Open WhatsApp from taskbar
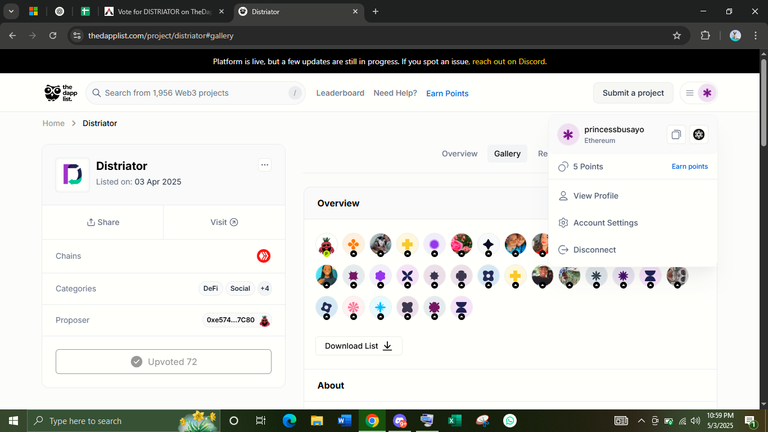This screenshot has height=432, width=768. (510, 421)
